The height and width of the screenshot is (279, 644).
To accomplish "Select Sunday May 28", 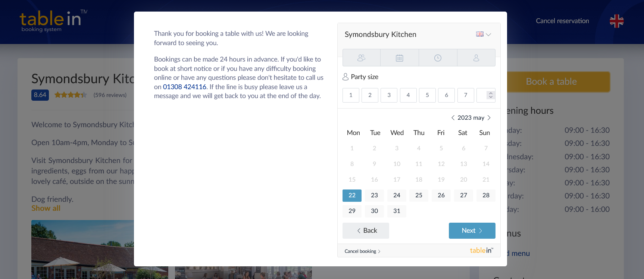I will pos(486,195).
